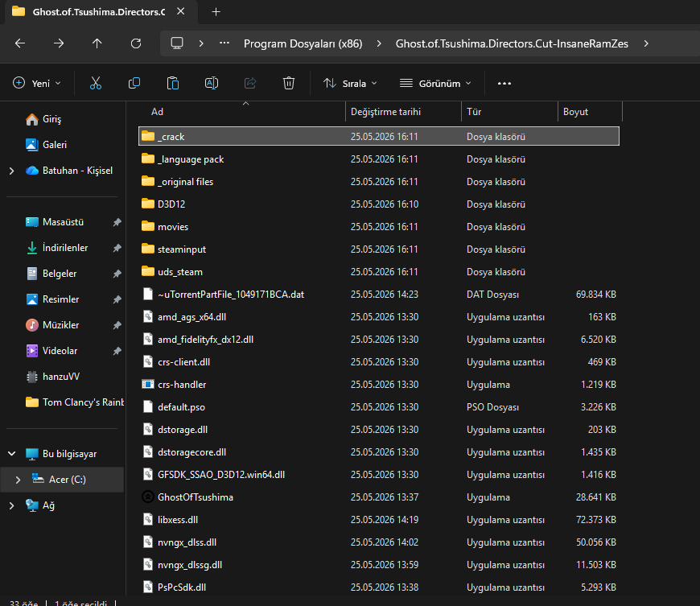
Task: Select the steaminput folder
Action: coord(379,249)
